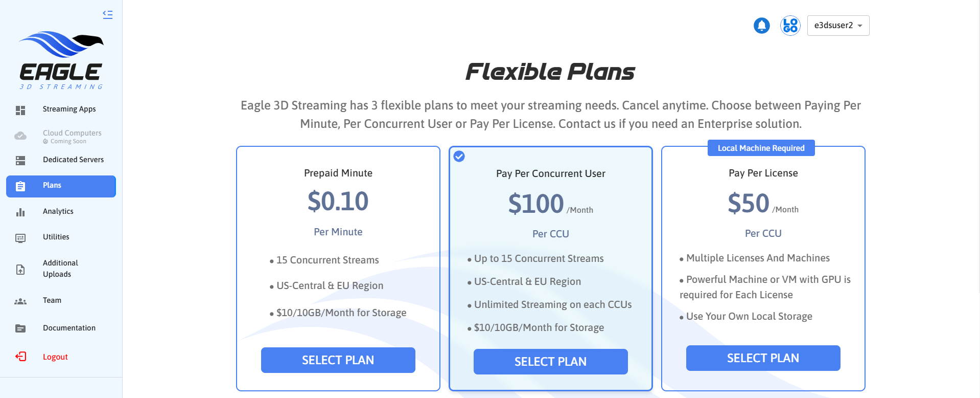Open the notification bell
Viewport: 980px width, 398px height.
pos(761,26)
